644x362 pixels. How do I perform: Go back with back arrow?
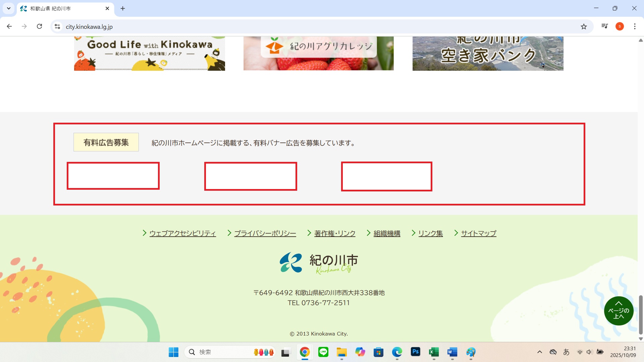(x=9, y=26)
